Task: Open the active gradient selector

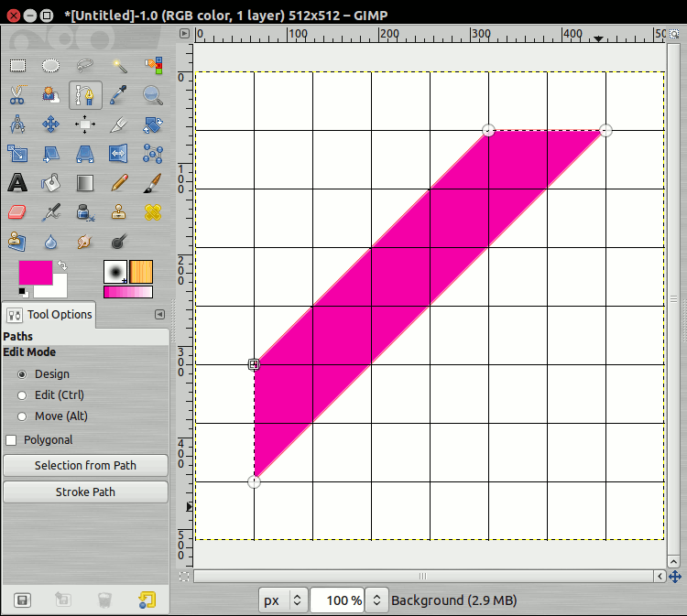Action: click(128, 292)
